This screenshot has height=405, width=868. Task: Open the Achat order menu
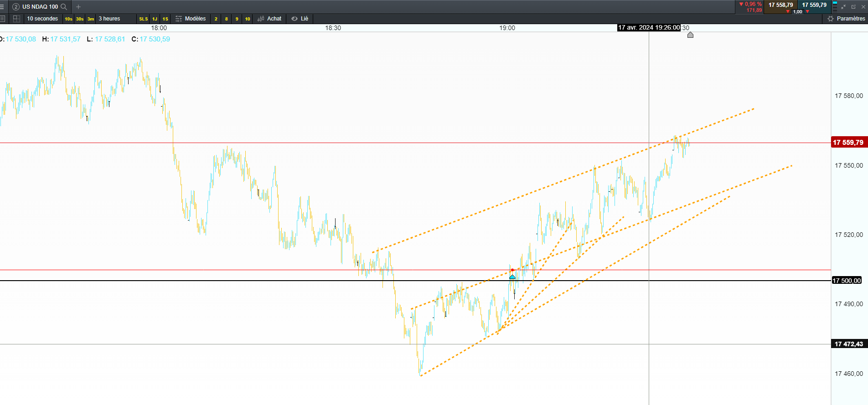pos(269,19)
